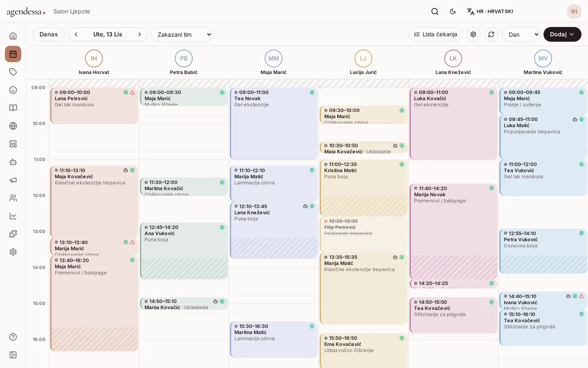Open the HR · HRVATSKI language selector
Viewport: 588px width, 368px height.
490,11
